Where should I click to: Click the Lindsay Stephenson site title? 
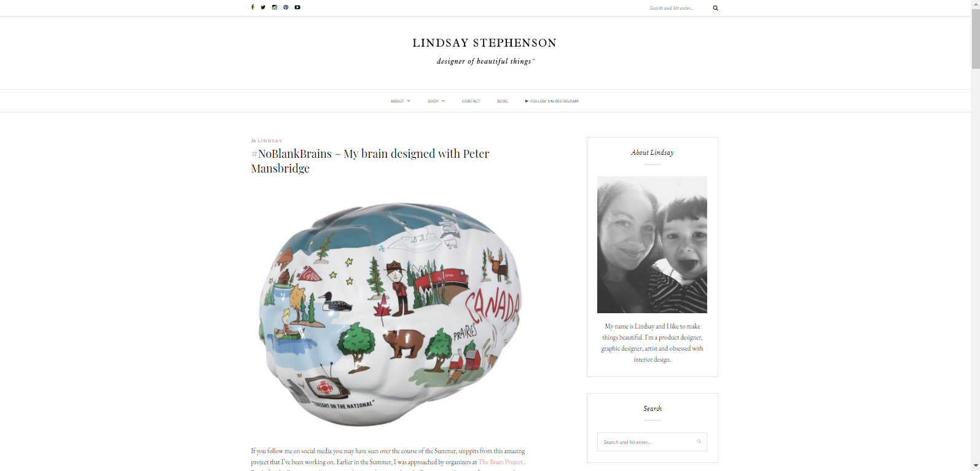(x=485, y=43)
